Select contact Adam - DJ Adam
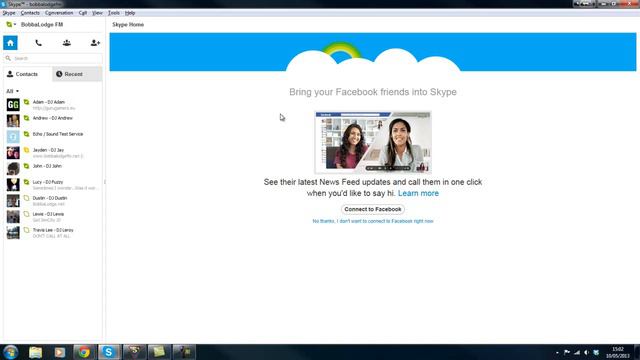The image size is (640, 360). [53, 105]
